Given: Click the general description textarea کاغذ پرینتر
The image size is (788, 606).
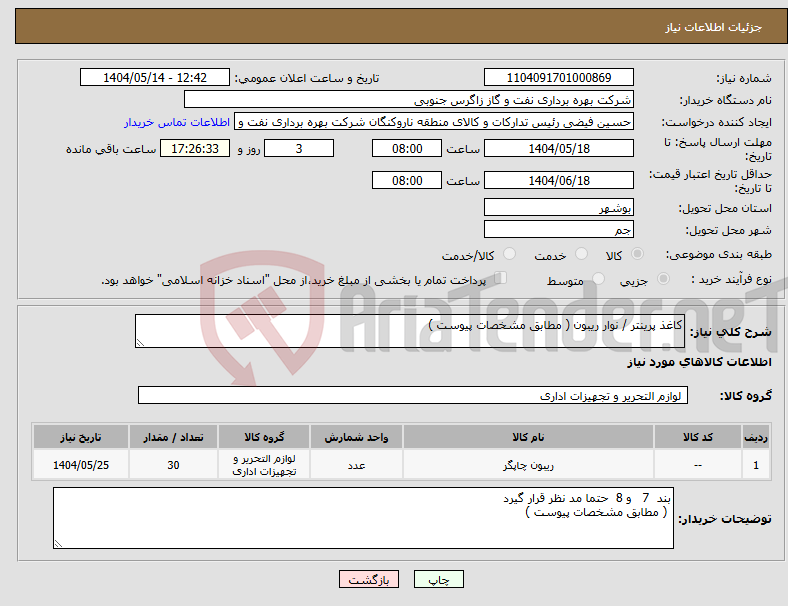Looking at the screenshot, I should 410,331.
